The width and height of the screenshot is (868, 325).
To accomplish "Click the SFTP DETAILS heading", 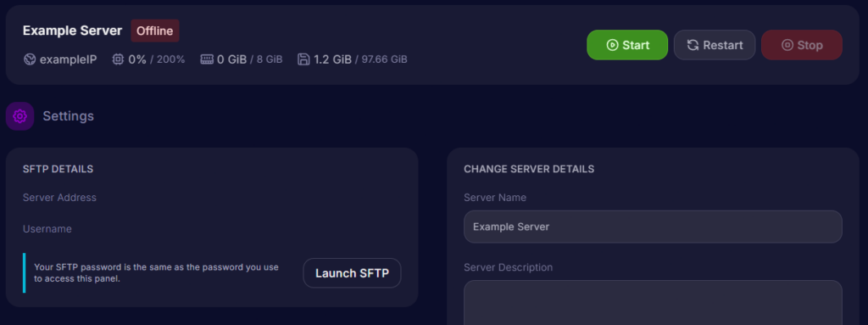I will (58, 169).
